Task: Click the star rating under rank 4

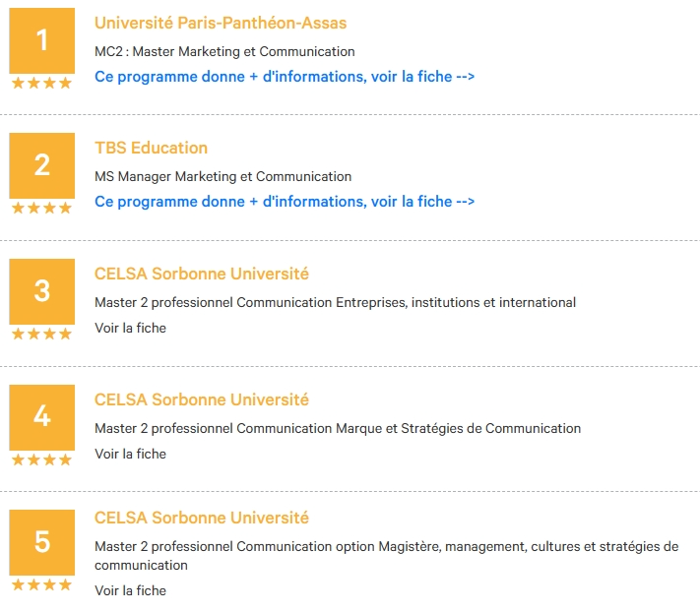Action: point(41,459)
